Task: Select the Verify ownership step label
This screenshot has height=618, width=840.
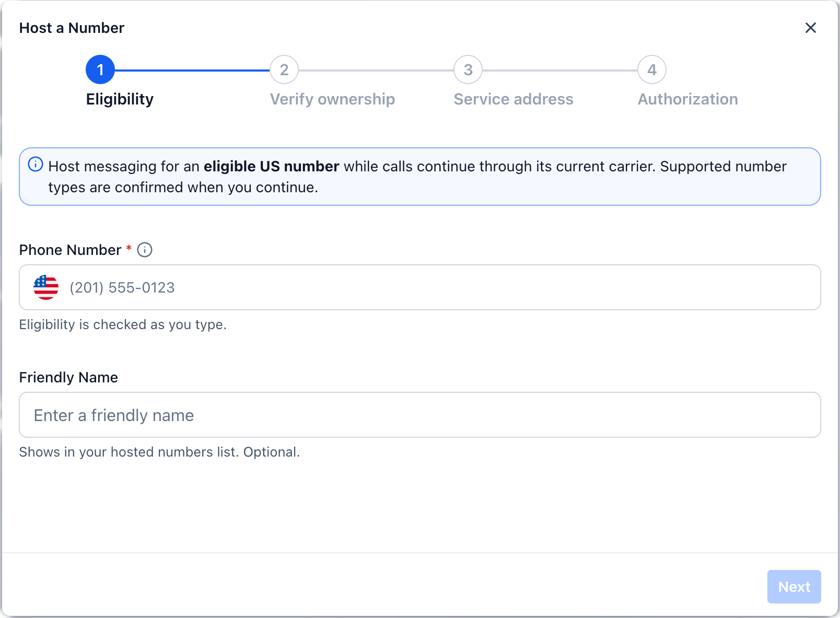Action: [332, 99]
